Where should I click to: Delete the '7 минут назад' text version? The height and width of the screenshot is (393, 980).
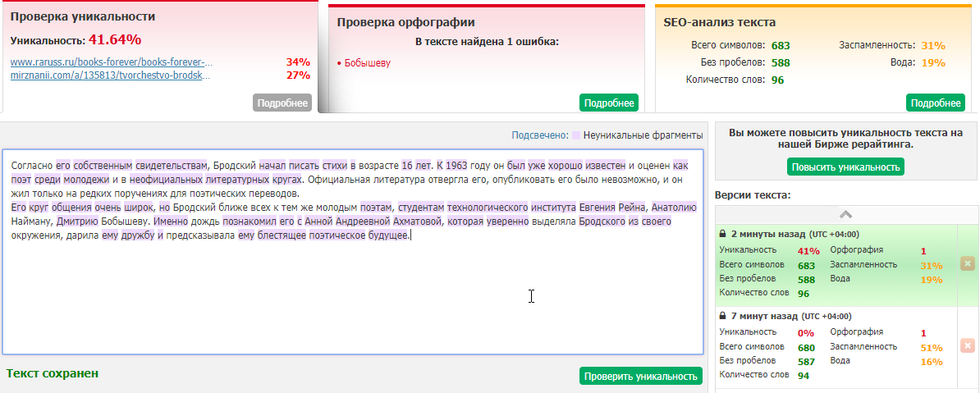coord(967,345)
